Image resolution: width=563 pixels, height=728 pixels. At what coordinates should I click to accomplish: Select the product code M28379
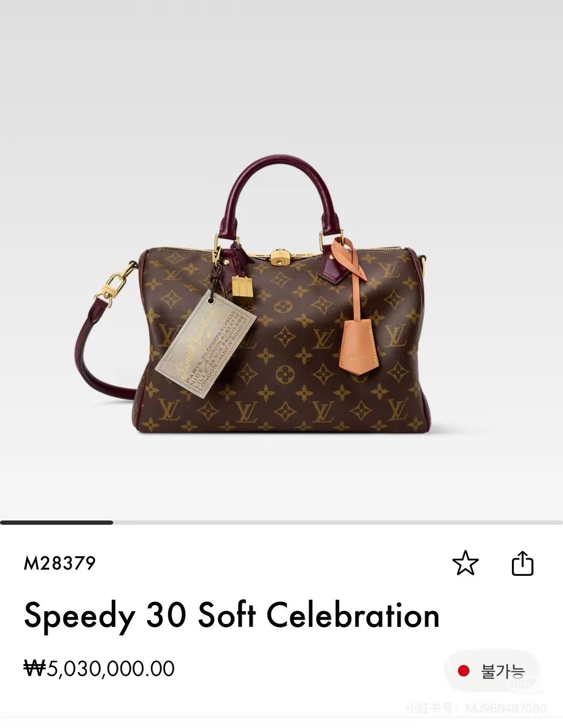point(60,563)
